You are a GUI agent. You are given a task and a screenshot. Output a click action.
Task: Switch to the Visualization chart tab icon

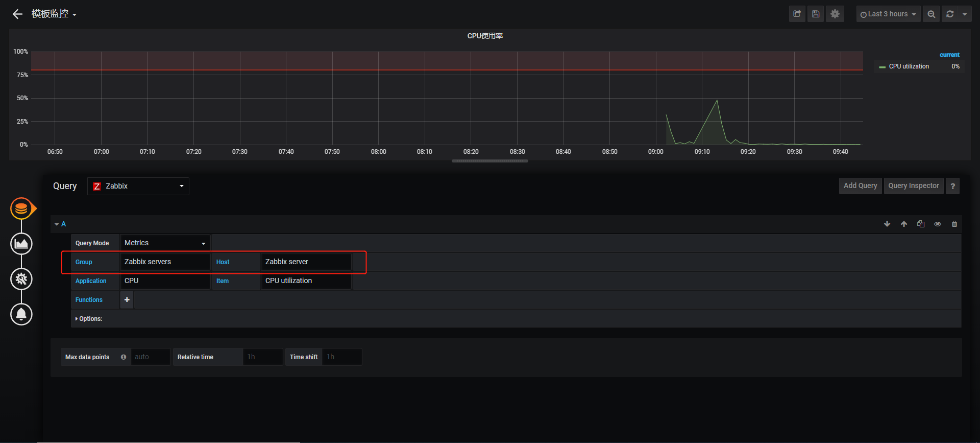click(x=21, y=244)
